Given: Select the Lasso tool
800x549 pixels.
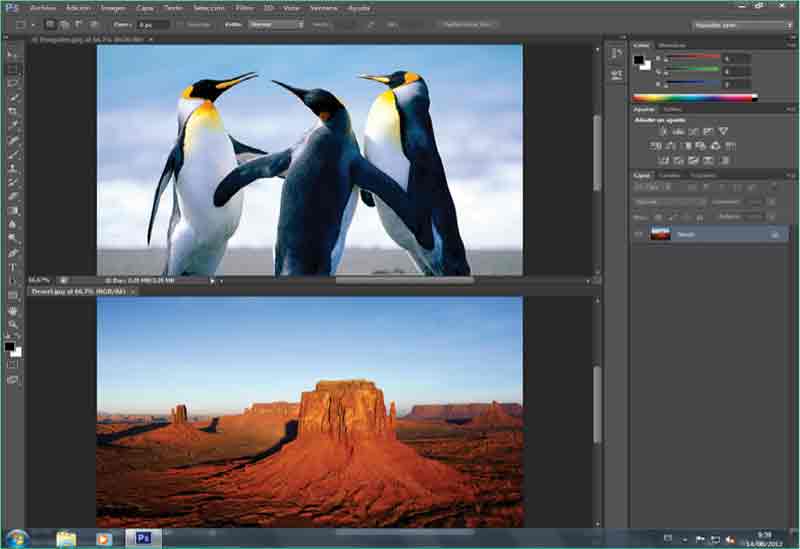Looking at the screenshot, I should [x=13, y=83].
